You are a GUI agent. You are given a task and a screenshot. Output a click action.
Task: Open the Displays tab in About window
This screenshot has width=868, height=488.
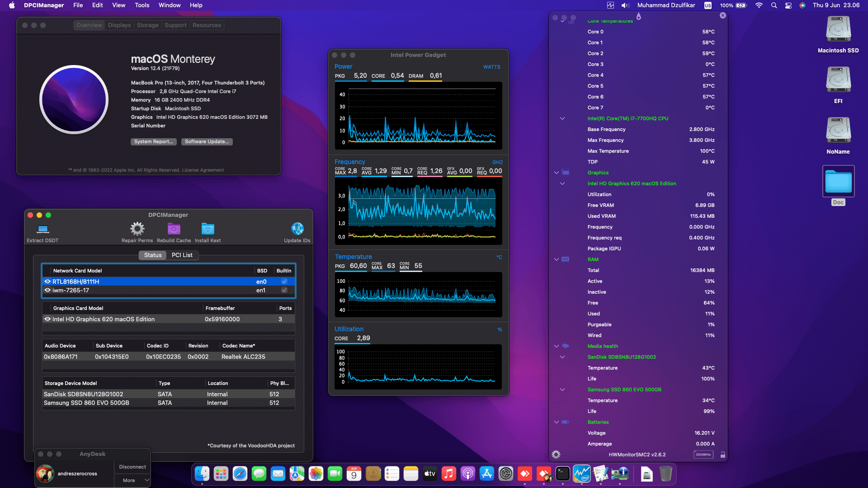119,25
